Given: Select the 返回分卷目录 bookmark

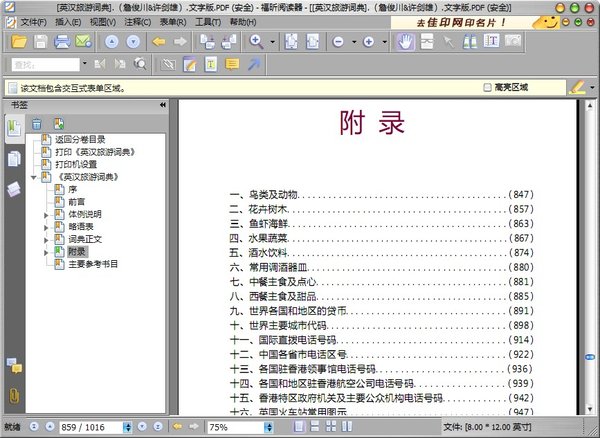Looking at the screenshot, I should (x=80, y=140).
